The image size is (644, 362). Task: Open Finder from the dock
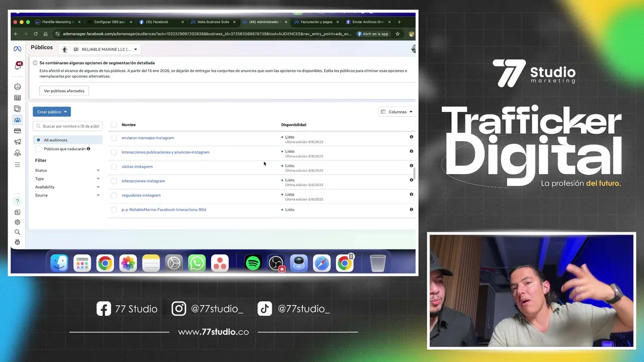[x=59, y=263]
